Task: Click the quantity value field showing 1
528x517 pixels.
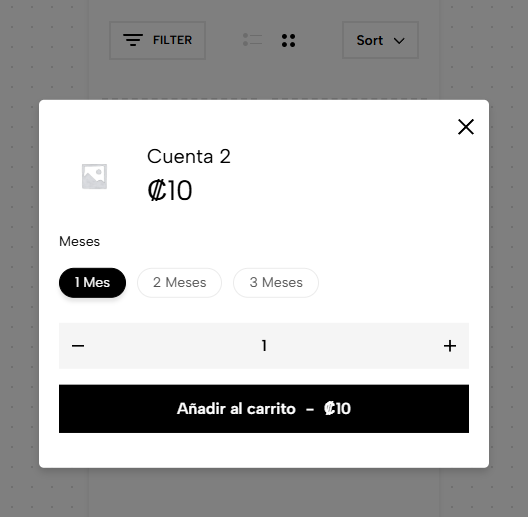Action: pyautogui.click(x=264, y=346)
